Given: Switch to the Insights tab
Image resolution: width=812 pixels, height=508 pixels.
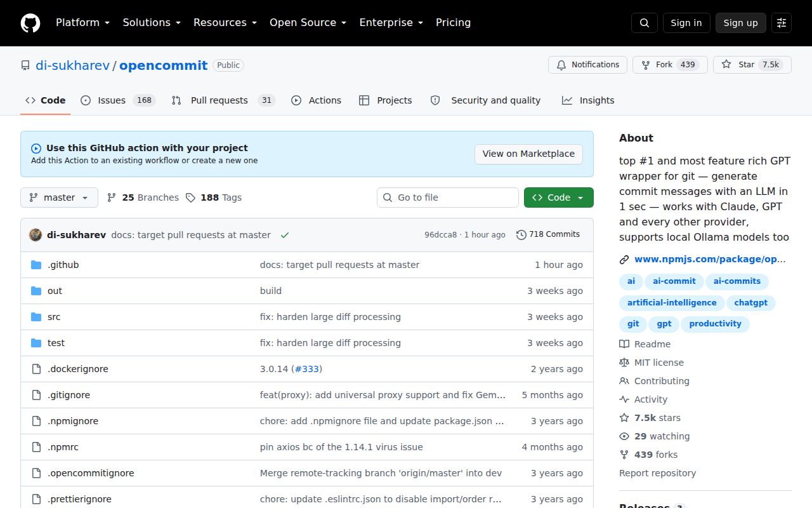Looking at the screenshot, I should [588, 100].
